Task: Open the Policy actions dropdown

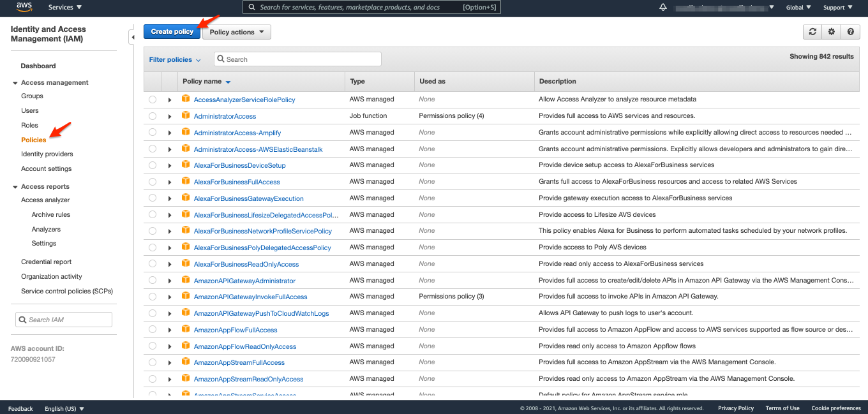Action: coord(237,32)
